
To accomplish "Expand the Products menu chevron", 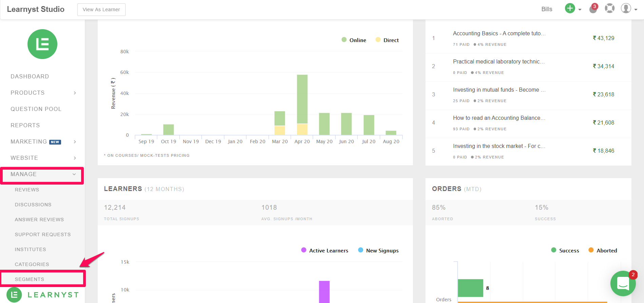I will [75, 93].
